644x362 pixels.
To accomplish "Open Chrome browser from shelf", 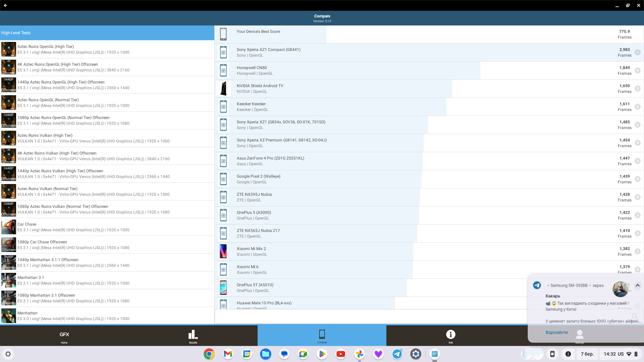I will (x=209, y=354).
